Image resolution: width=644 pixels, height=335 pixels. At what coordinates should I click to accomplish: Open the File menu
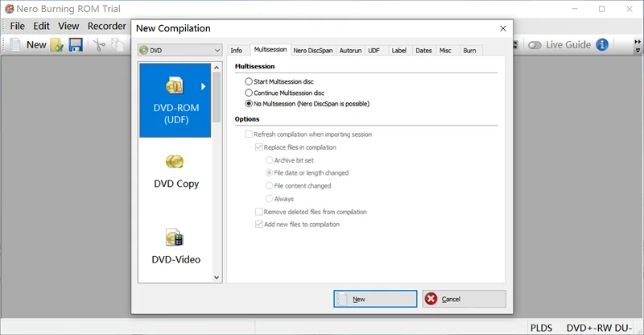pos(17,26)
